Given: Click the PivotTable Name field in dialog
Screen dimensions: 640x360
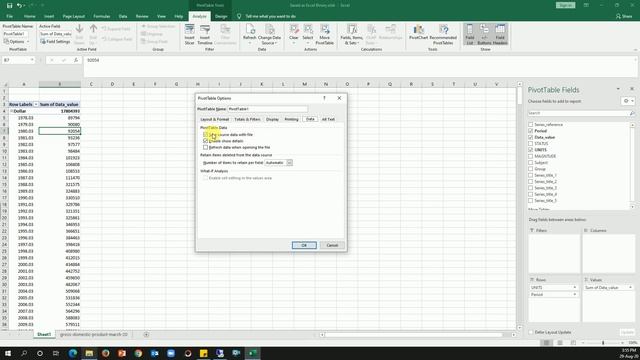Looking at the screenshot, I should 268,109.
